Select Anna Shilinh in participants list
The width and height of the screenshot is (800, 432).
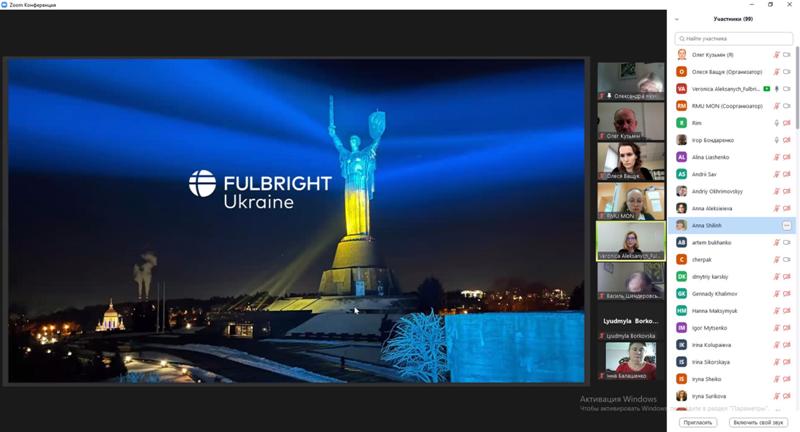coord(731,225)
